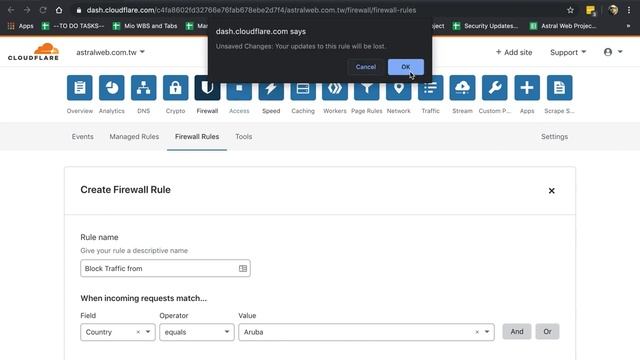Select the Firewall Rules tab
This screenshot has height=360, width=640.
[x=197, y=137]
